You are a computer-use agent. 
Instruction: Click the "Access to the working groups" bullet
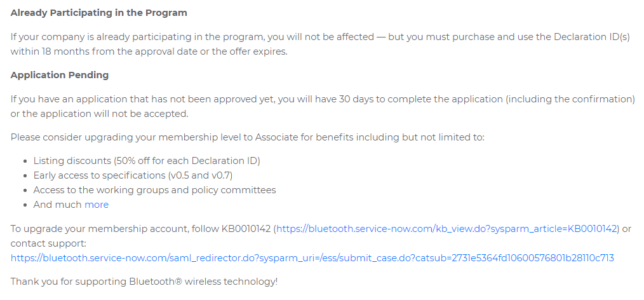(102, 190)
